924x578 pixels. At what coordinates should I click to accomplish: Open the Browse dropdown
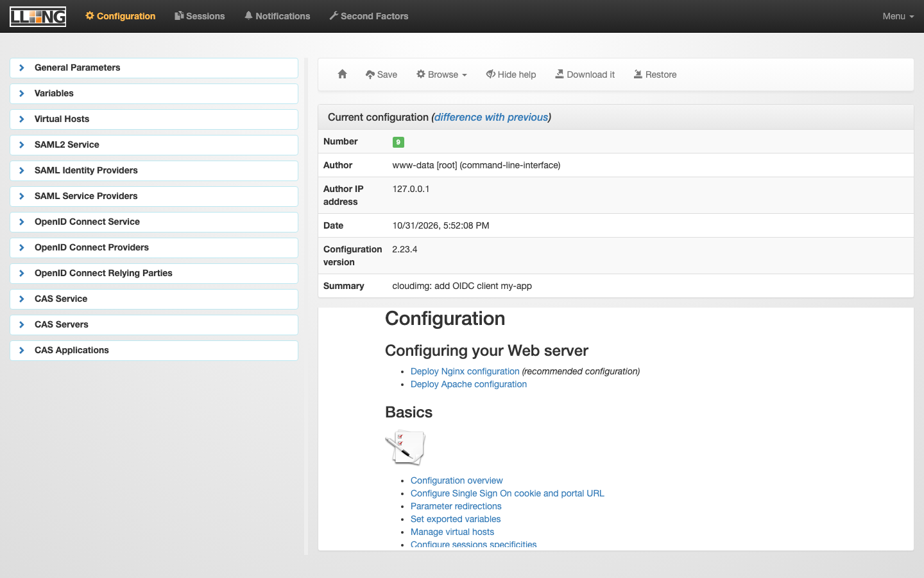(x=441, y=74)
